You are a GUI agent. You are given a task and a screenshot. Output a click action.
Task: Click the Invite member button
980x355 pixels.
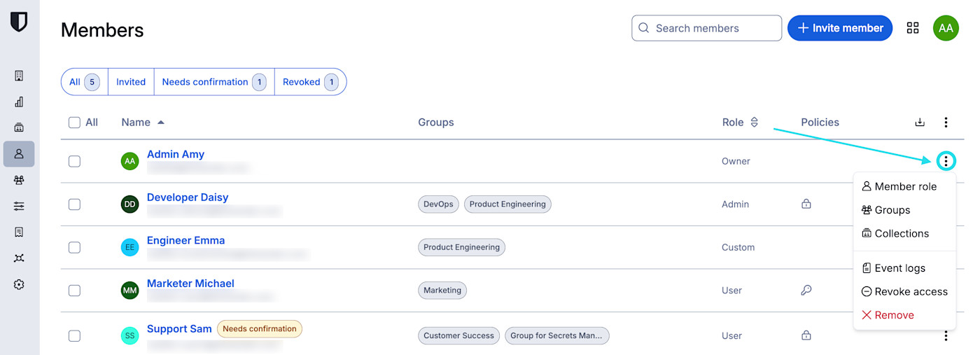[x=840, y=28]
